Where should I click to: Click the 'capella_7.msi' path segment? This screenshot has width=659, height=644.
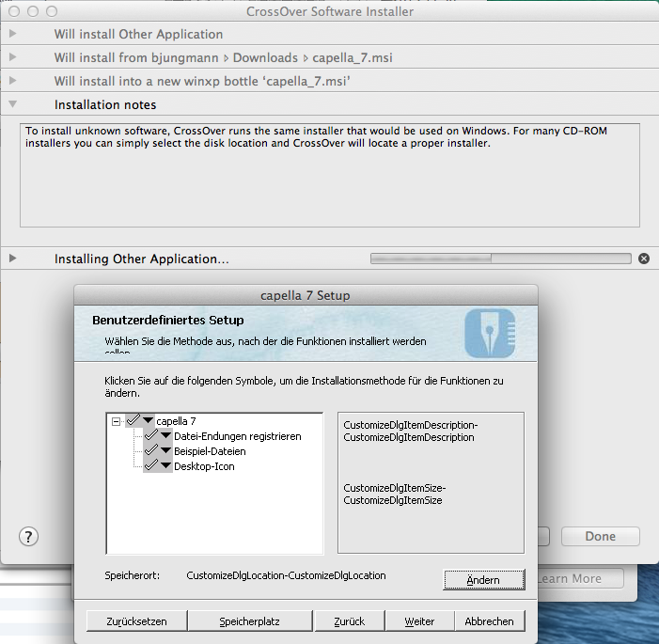[x=353, y=57]
